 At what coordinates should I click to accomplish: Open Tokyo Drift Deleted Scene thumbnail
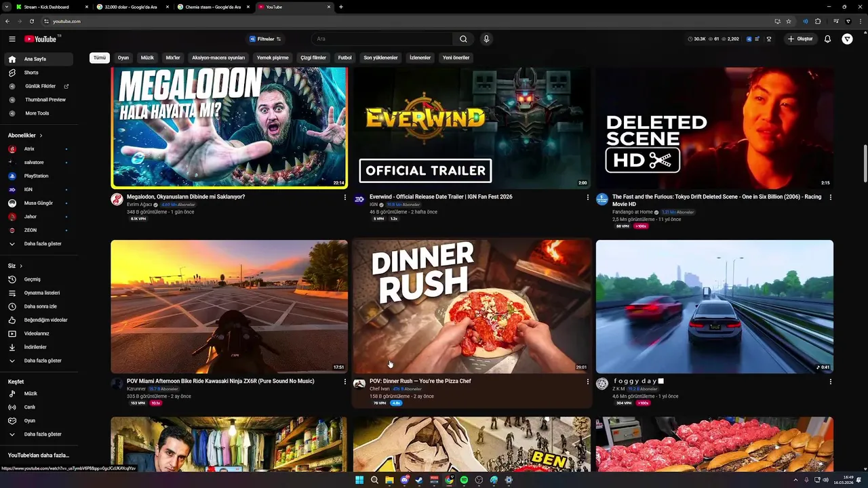tap(715, 128)
